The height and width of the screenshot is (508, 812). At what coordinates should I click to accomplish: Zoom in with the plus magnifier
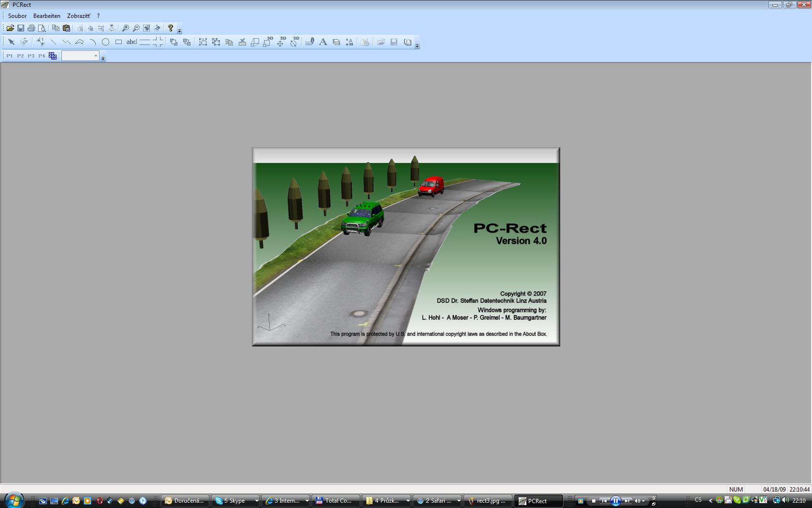tap(125, 28)
